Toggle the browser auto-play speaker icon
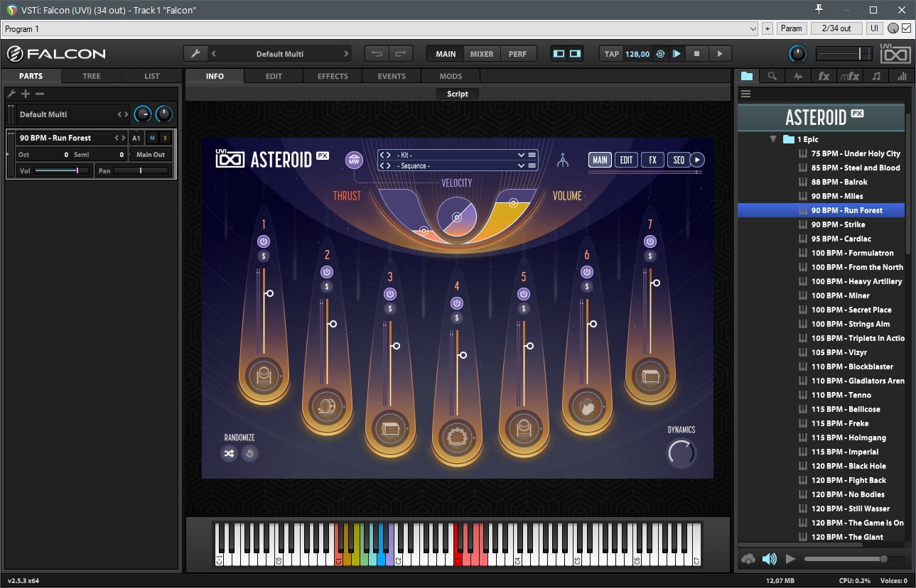 (769, 559)
